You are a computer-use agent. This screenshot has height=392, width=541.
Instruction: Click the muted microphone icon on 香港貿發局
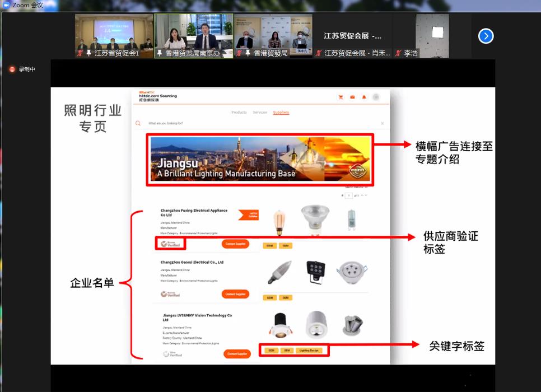[239, 53]
